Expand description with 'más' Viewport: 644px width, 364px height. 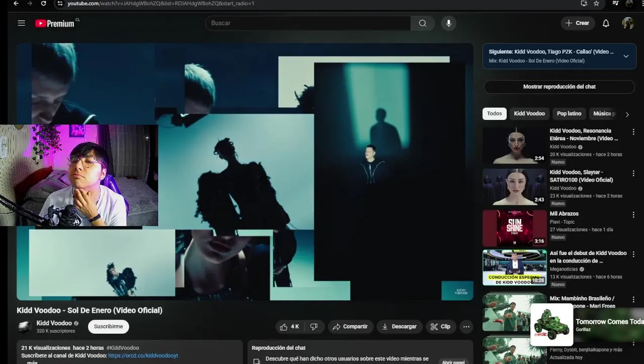[32, 362]
